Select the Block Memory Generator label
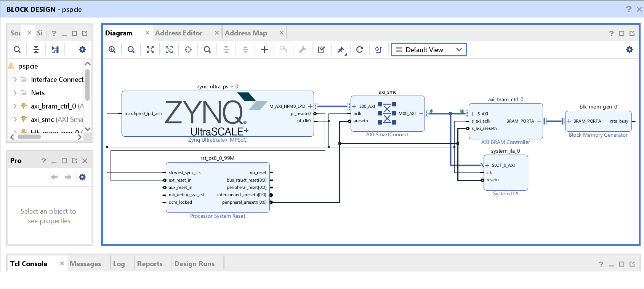The image size is (644, 289). pyautogui.click(x=598, y=135)
